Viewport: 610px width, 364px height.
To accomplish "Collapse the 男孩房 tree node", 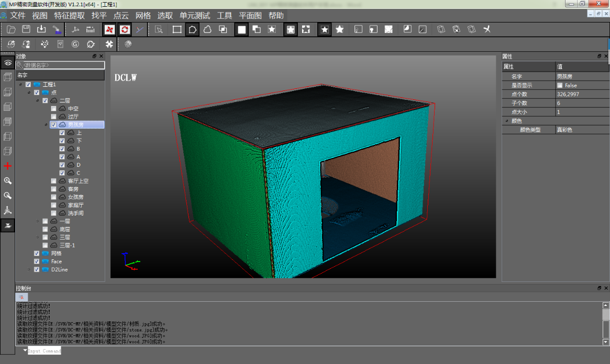I will click(x=46, y=125).
